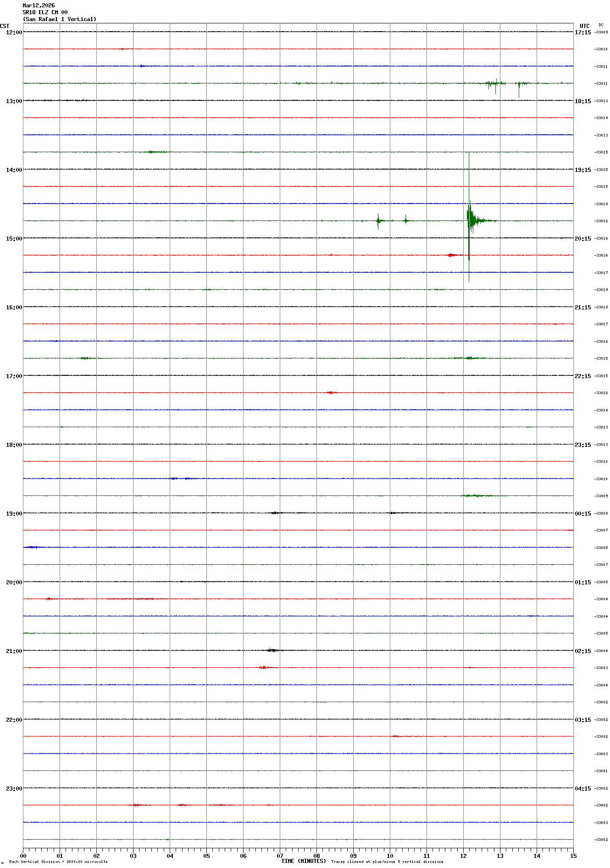The image size is (610, 868).
Task: Click the Mar12,2026 date text
Action: [x=39, y=5]
